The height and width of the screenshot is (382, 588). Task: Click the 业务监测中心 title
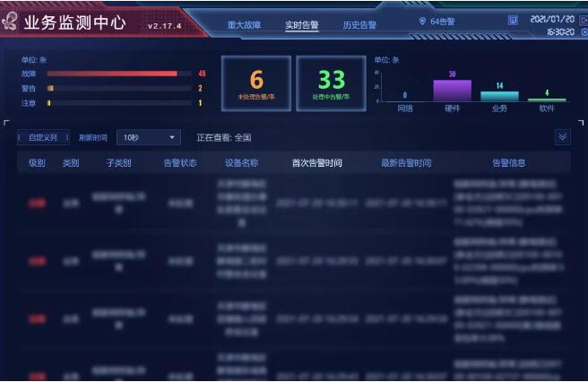click(74, 22)
